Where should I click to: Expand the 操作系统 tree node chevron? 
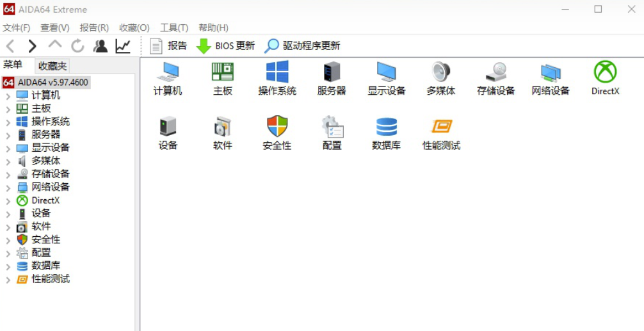8,122
